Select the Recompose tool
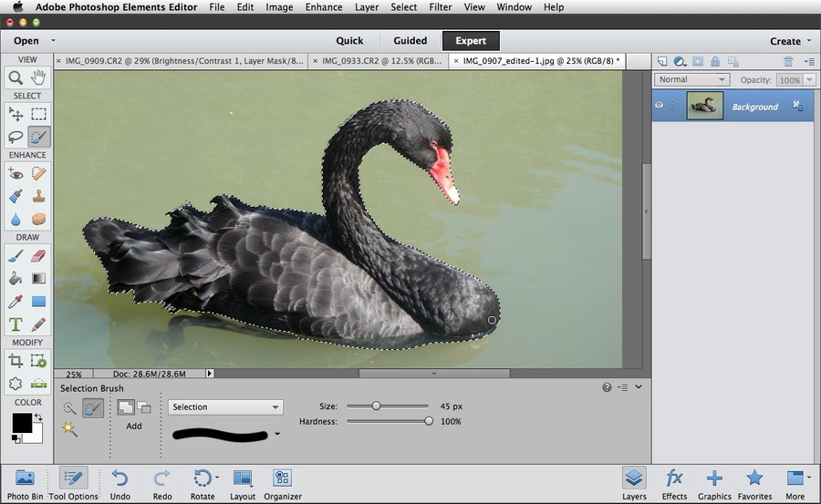The width and height of the screenshot is (821, 504). click(38, 361)
